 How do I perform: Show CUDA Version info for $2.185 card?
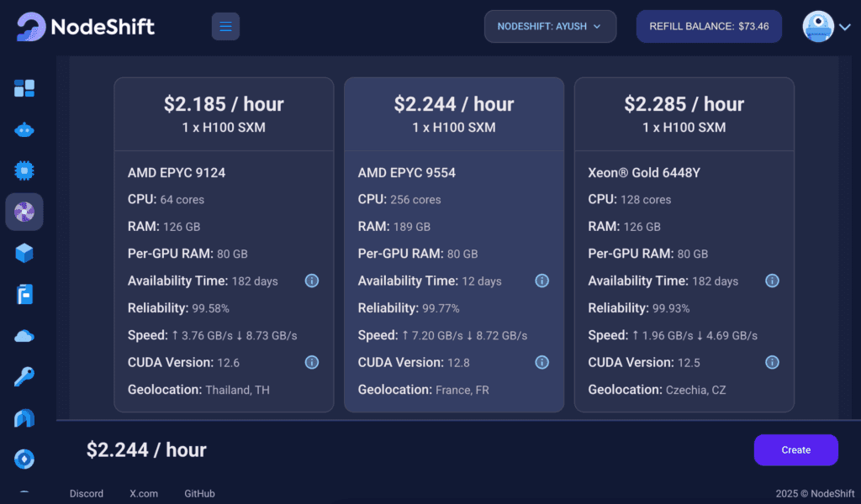pyautogui.click(x=312, y=363)
